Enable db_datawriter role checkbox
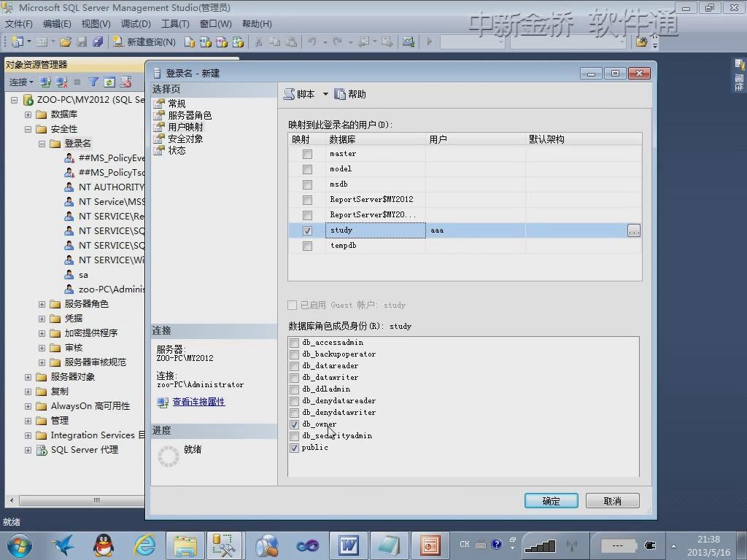The image size is (747, 560). coord(295,378)
